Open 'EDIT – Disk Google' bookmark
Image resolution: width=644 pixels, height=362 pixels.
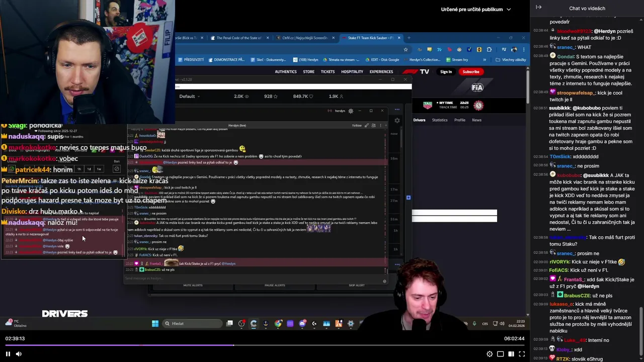click(x=382, y=60)
